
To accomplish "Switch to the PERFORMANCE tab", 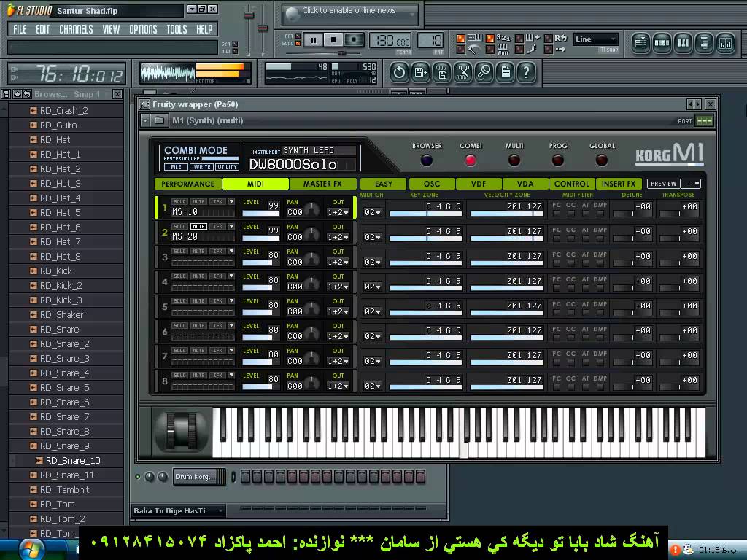I will pyautogui.click(x=187, y=184).
